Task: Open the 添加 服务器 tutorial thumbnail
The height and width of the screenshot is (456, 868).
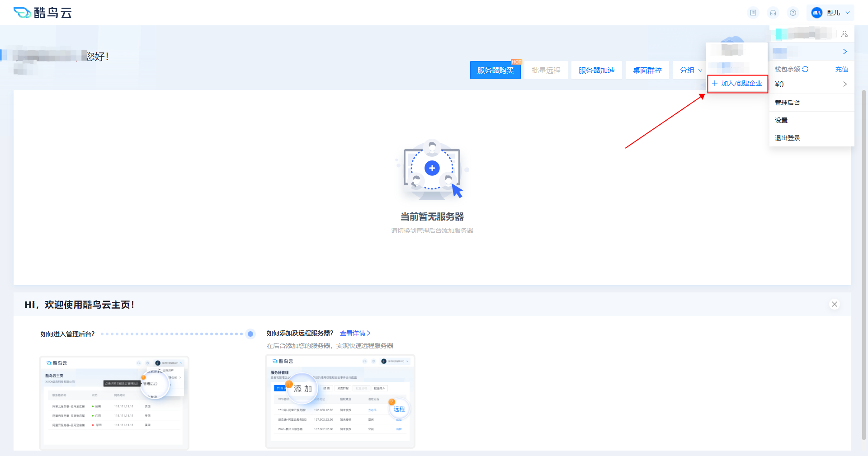Action: [x=340, y=401]
